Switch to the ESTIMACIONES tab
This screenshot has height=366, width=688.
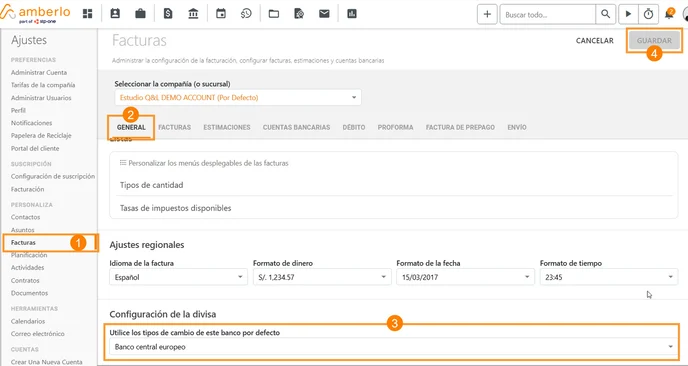point(227,127)
